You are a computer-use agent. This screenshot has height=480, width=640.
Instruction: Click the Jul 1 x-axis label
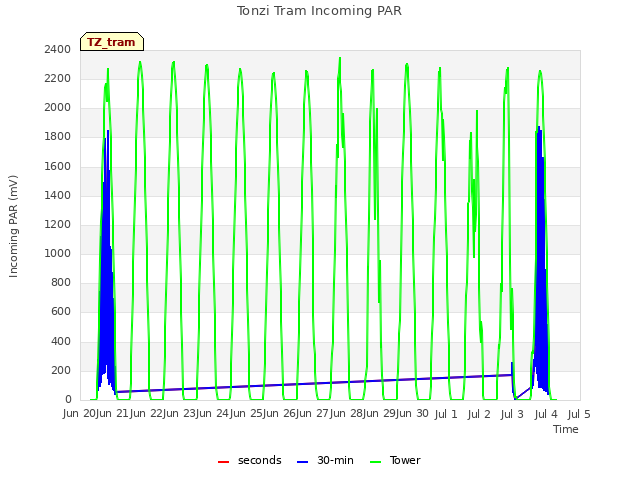tap(446, 414)
